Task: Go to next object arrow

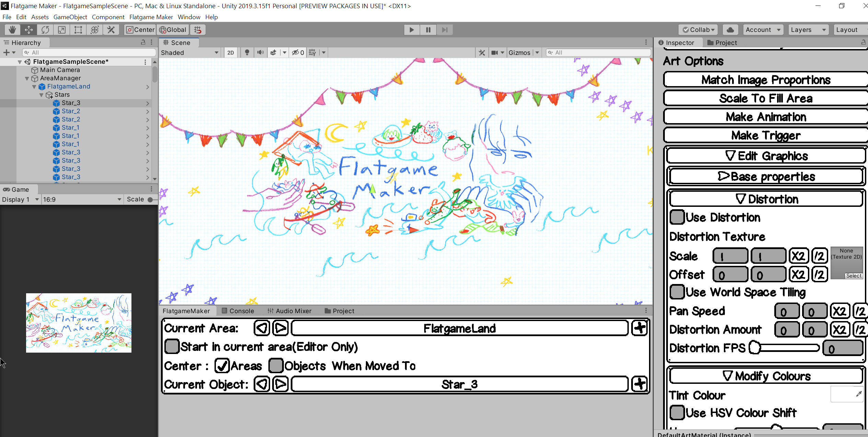Action: pyautogui.click(x=281, y=384)
